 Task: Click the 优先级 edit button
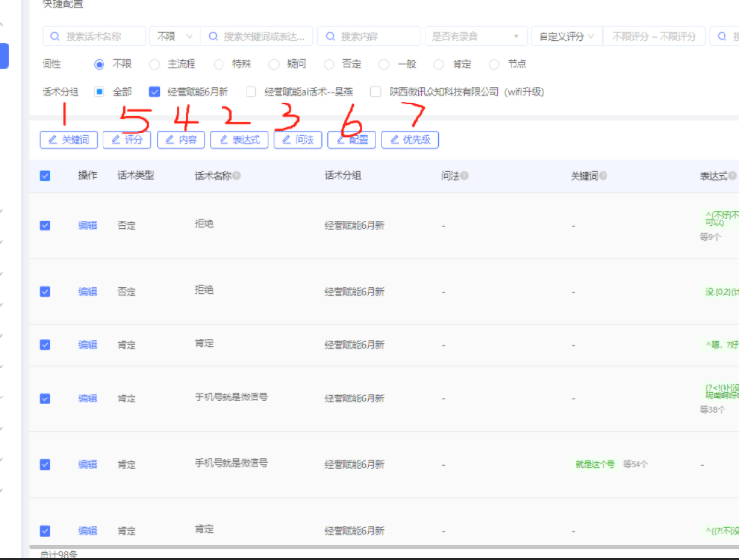click(410, 140)
